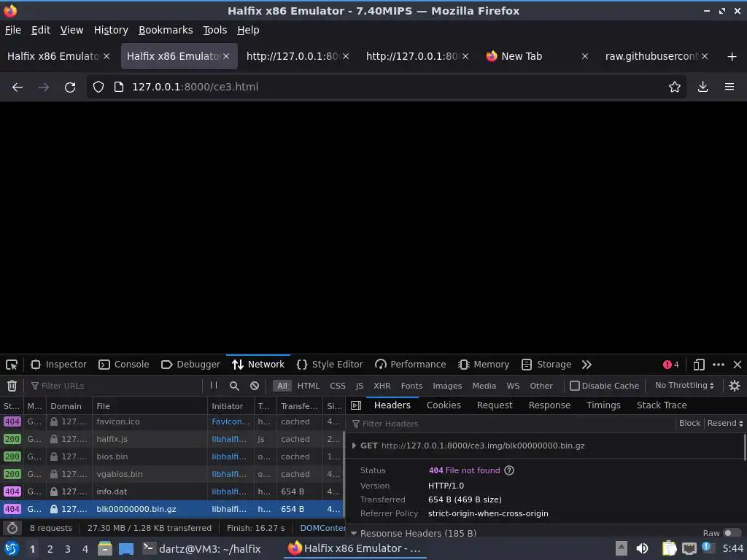Toggle Raw response headers switch

pyautogui.click(x=732, y=533)
